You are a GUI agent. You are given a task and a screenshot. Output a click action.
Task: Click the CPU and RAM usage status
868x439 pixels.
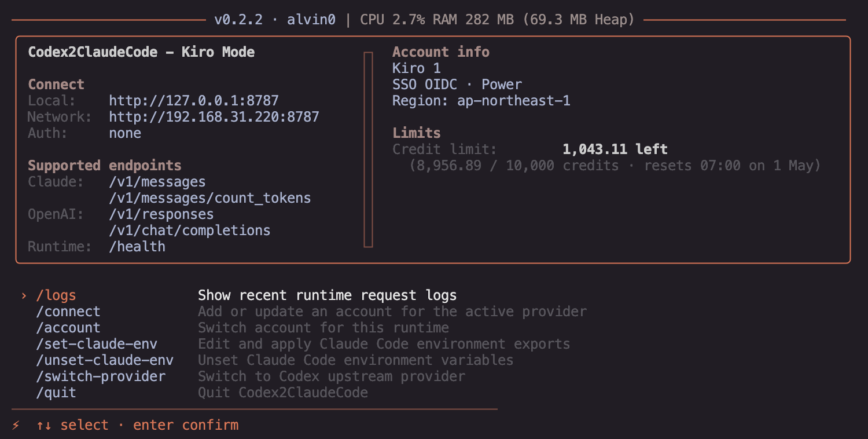coord(498,20)
